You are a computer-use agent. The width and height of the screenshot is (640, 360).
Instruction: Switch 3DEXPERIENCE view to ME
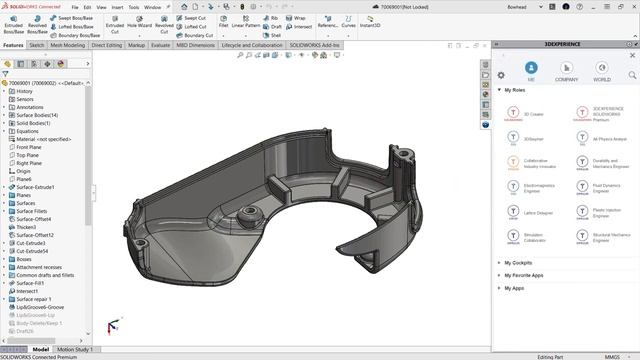(531, 71)
